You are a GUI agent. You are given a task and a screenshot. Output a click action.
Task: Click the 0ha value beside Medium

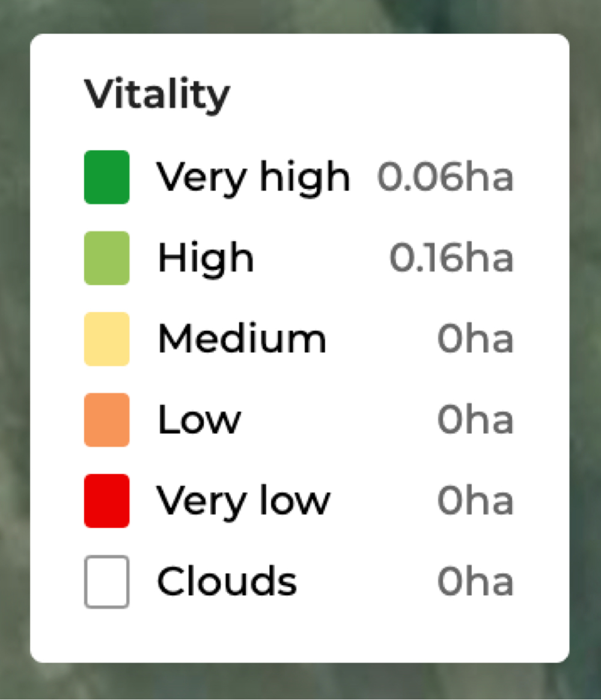click(x=475, y=339)
